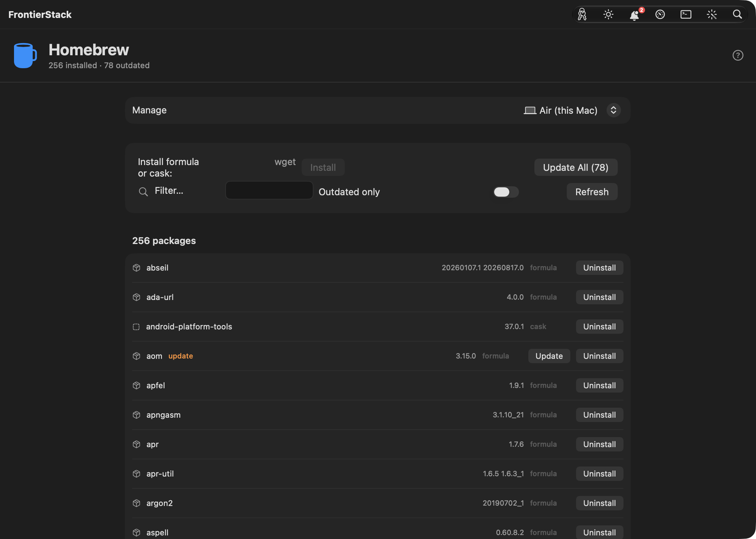Open the terminal icon in toolbar

point(686,15)
